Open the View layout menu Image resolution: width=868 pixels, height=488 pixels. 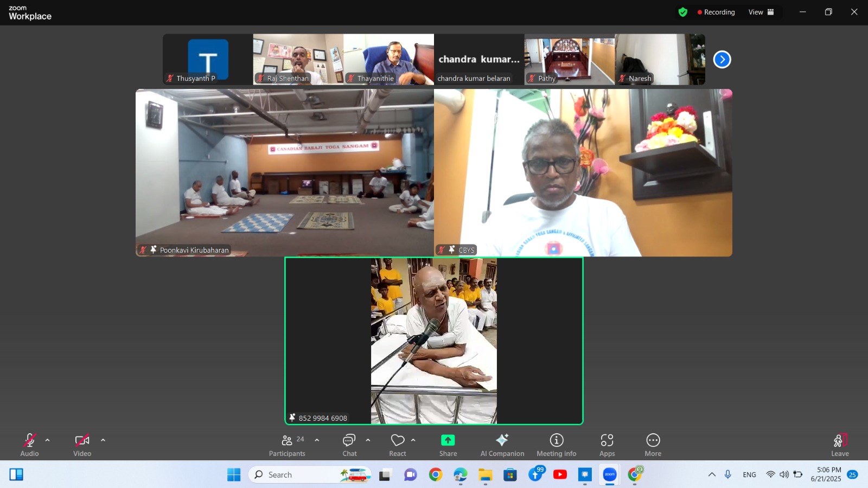(761, 12)
